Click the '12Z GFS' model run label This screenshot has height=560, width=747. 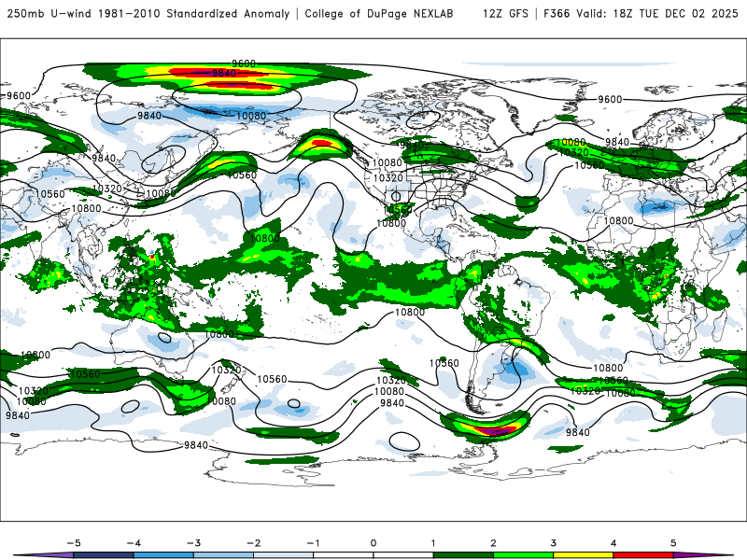505,13
